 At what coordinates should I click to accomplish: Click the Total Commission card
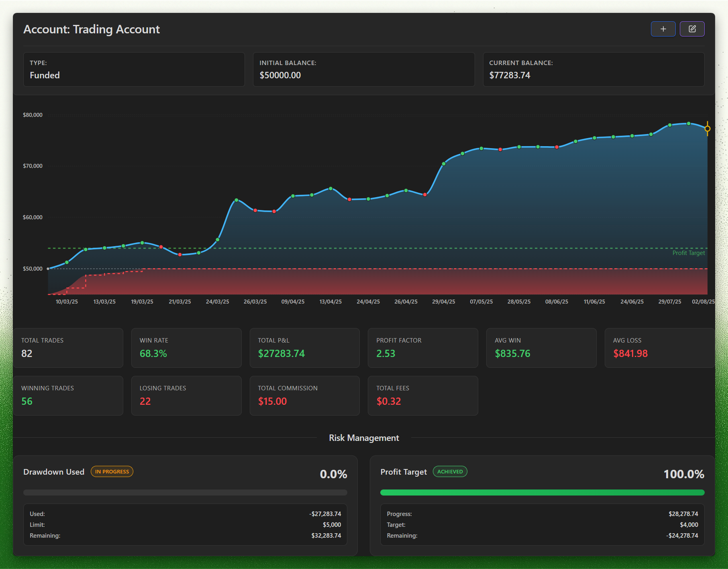point(304,396)
